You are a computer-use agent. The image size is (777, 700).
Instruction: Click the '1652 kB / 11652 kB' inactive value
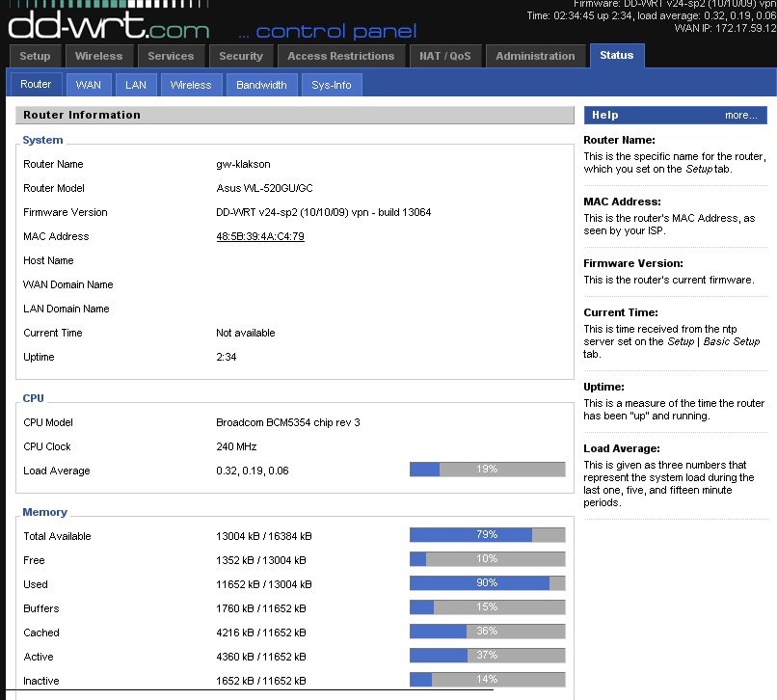pos(260,681)
